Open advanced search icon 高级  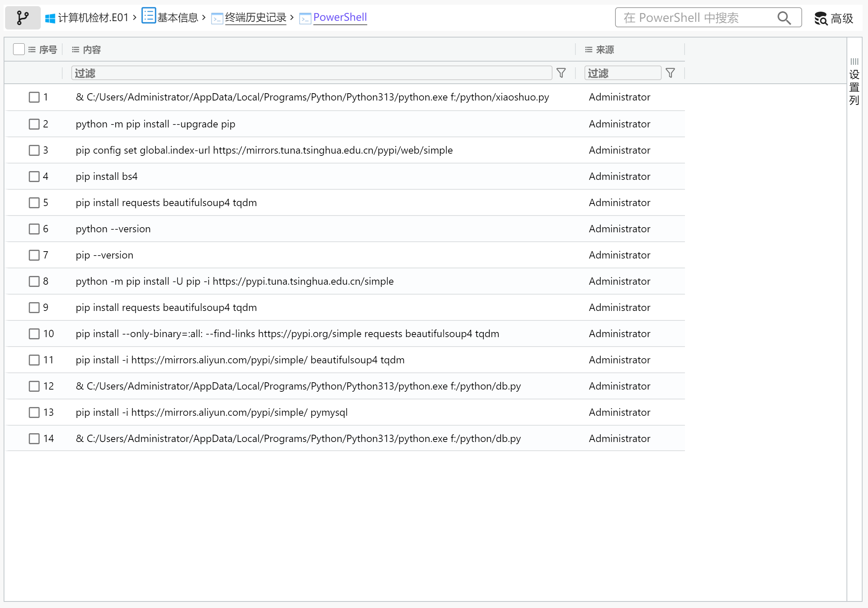tap(821, 18)
